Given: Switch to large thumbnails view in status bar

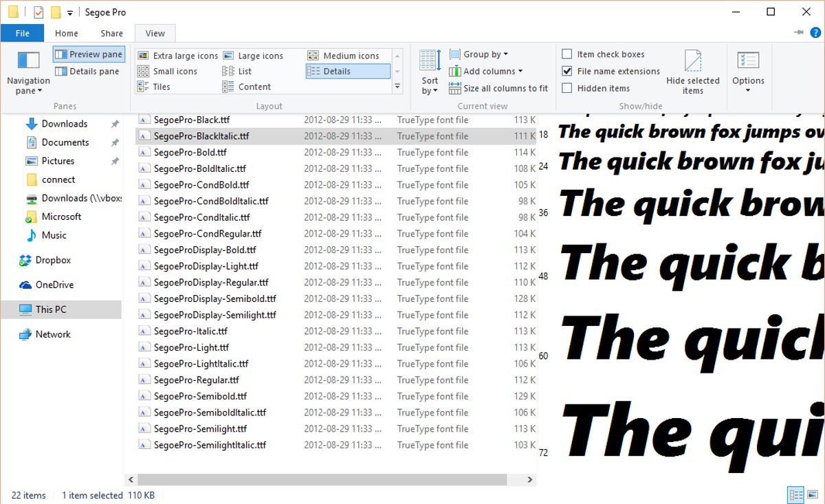Looking at the screenshot, I should [812, 495].
